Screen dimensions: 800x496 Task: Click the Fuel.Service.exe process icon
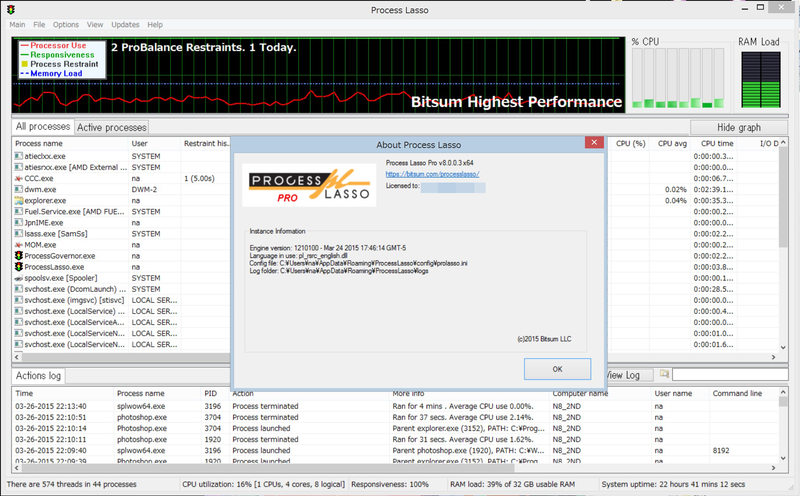click(19, 212)
